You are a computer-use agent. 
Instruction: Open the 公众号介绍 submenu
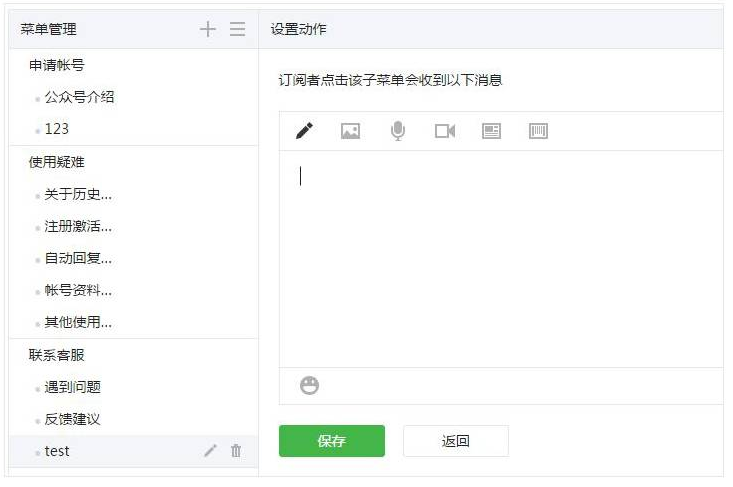[x=79, y=97]
